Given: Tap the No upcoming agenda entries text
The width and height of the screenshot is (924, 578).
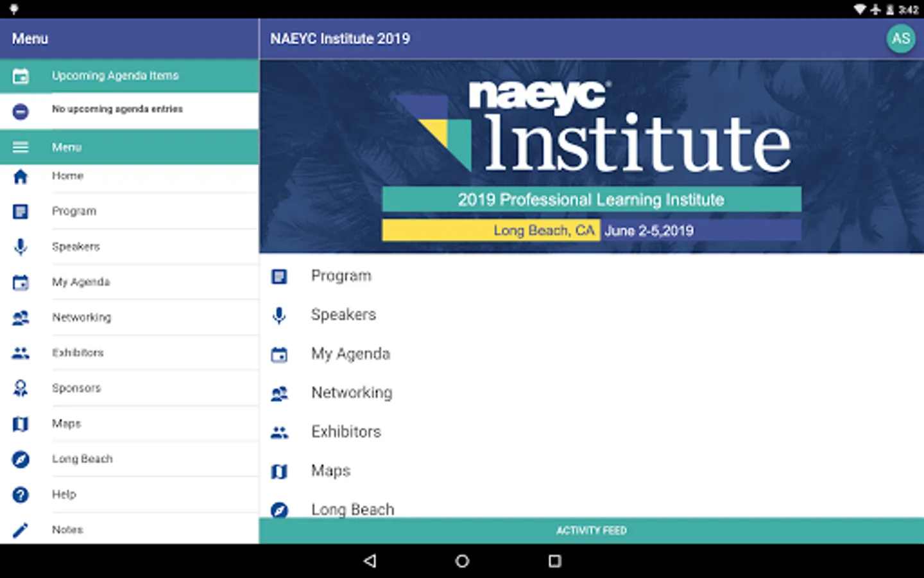Looking at the screenshot, I should [x=117, y=109].
